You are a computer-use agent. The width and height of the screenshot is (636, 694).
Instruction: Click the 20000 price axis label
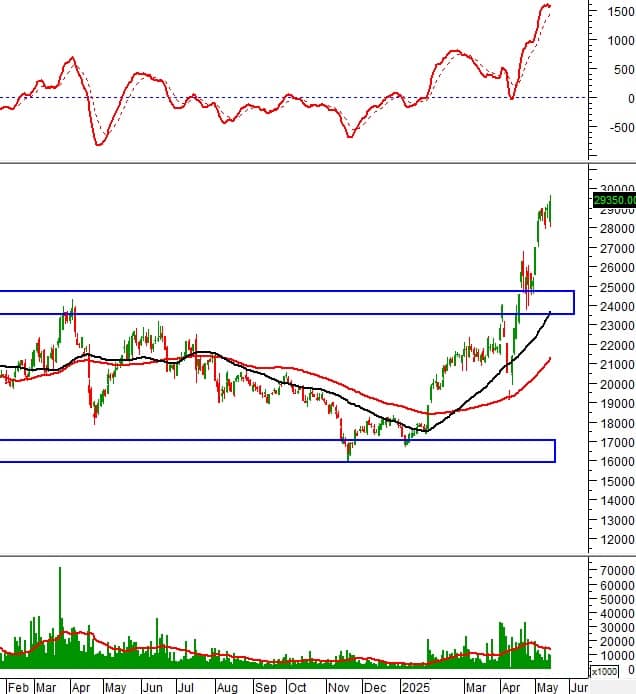[617, 385]
